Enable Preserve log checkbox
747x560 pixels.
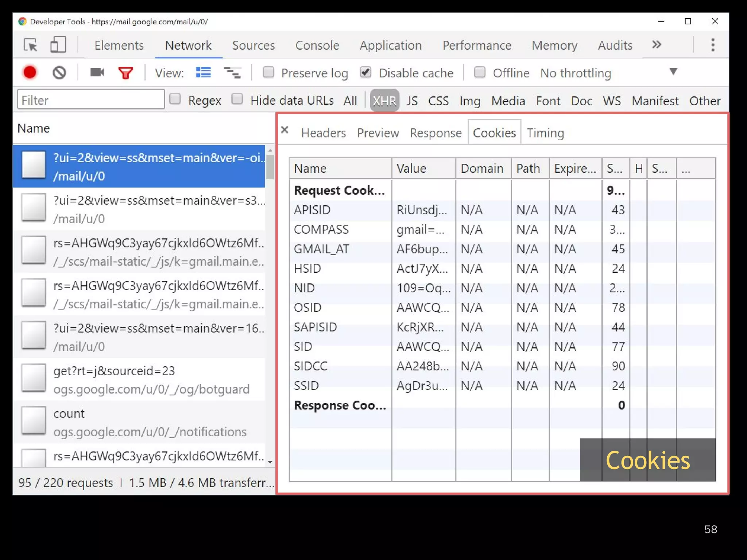pos(268,72)
